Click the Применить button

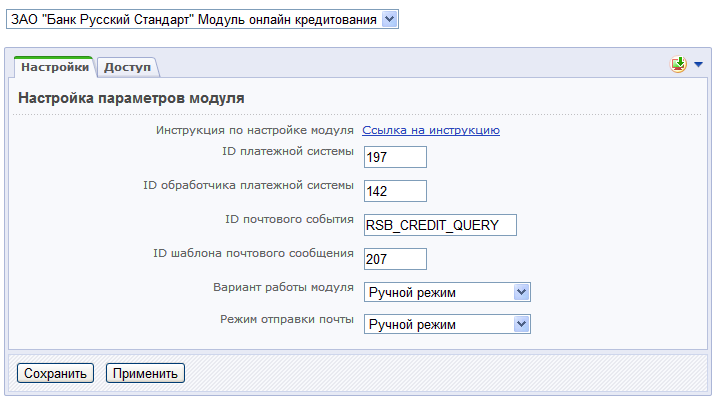(145, 373)
